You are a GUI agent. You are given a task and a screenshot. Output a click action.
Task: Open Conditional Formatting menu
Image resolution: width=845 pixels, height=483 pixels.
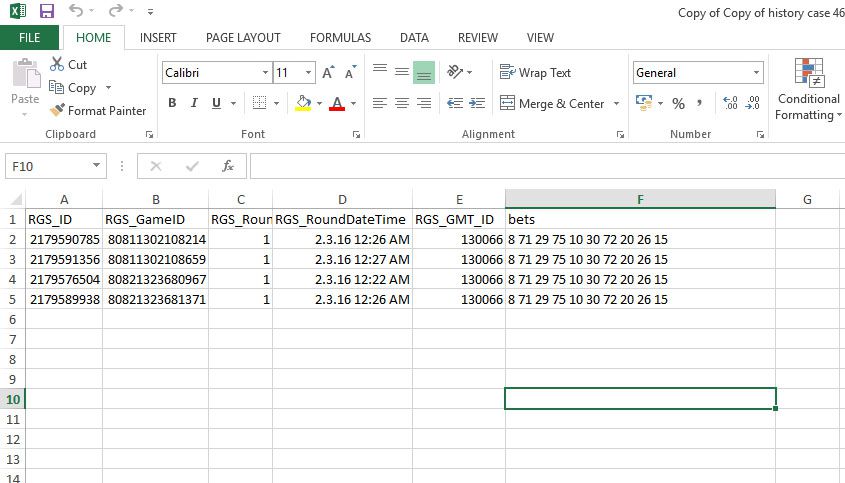coord(808,89)
